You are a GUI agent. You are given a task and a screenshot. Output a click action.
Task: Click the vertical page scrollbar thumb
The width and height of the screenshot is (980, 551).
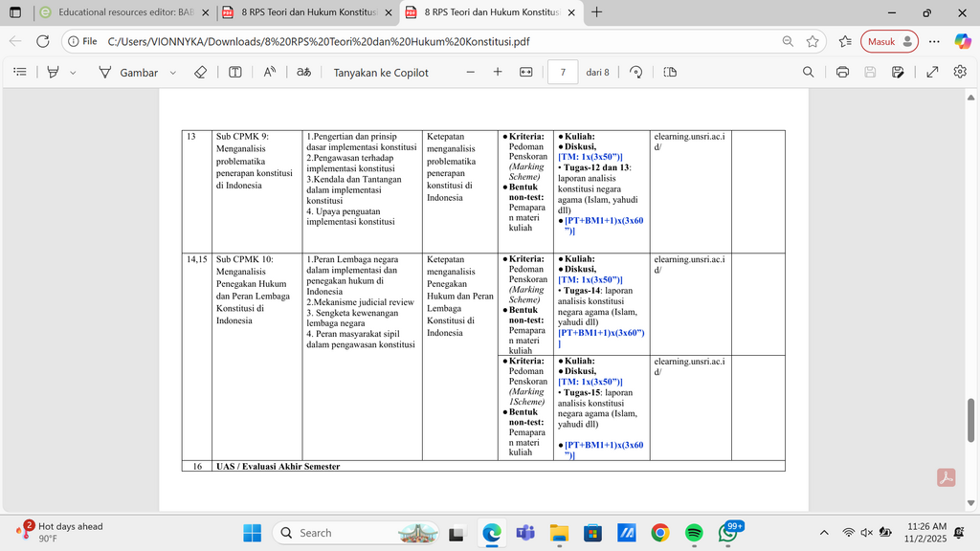tap(970, 420)
